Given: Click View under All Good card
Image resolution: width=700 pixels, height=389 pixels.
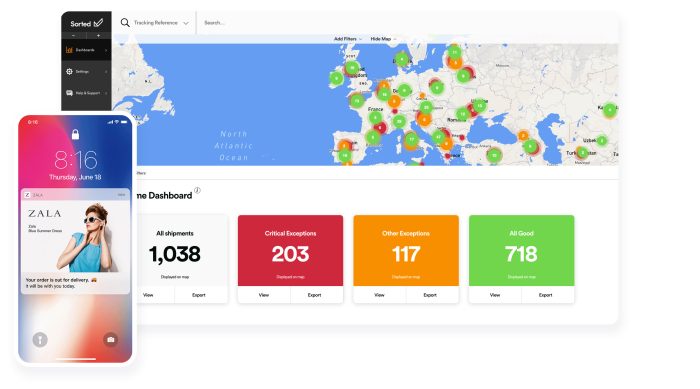Looking at the screenshot, I should pyautogui.click(x=495, y=295).
